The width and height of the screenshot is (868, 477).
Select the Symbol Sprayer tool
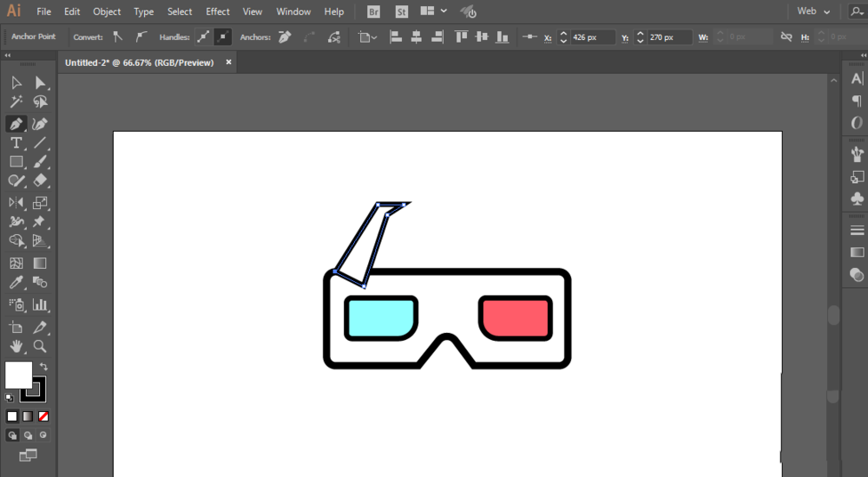click(x=16, y=304)
